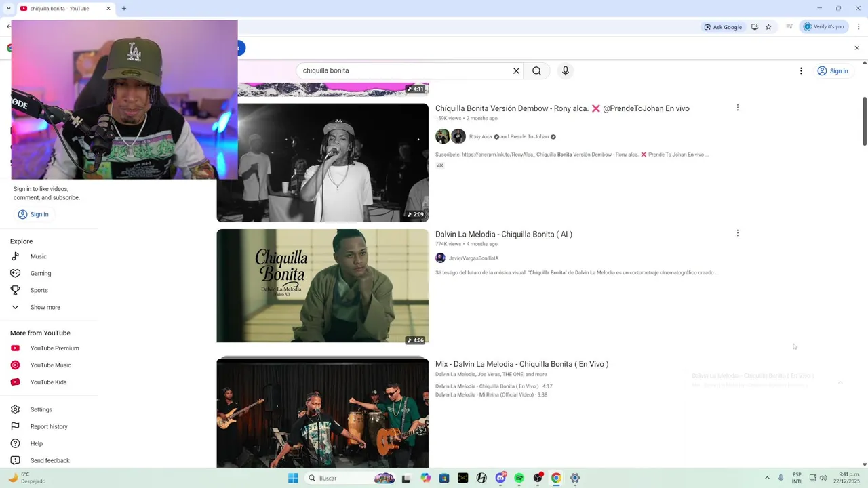Click the JavierVargasBonillaIA channel avatar

click(440, 258)
